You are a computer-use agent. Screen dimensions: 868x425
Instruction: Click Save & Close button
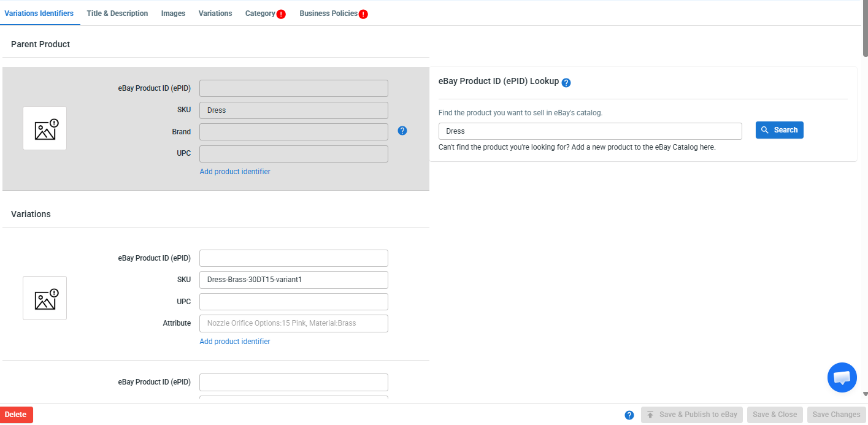click(775, 415)
